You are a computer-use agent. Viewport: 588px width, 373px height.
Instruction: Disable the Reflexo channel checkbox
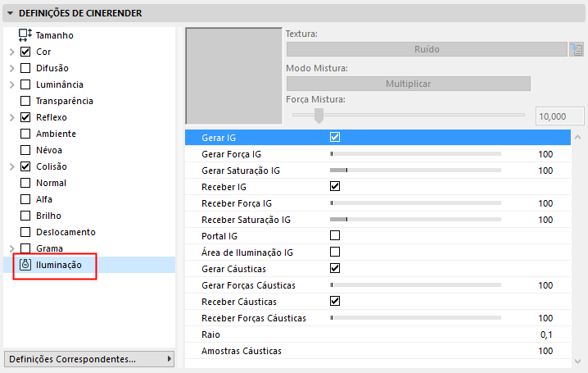25,117
